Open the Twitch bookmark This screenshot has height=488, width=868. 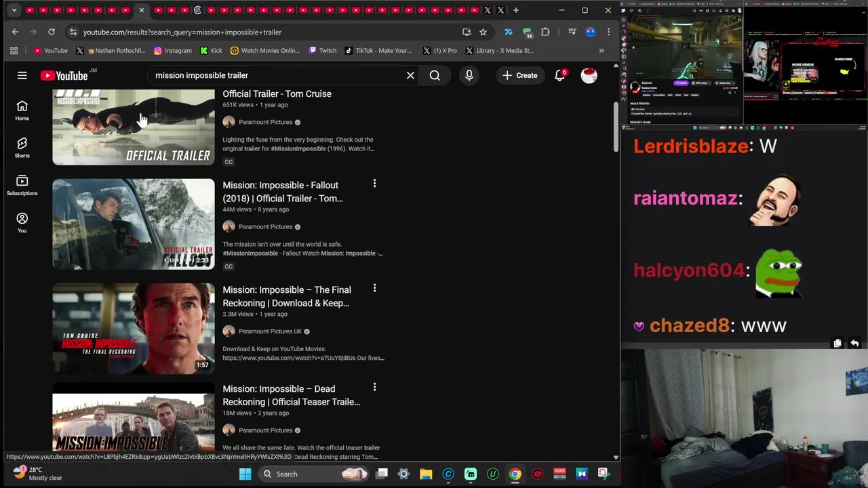click(x=323, y=50)
